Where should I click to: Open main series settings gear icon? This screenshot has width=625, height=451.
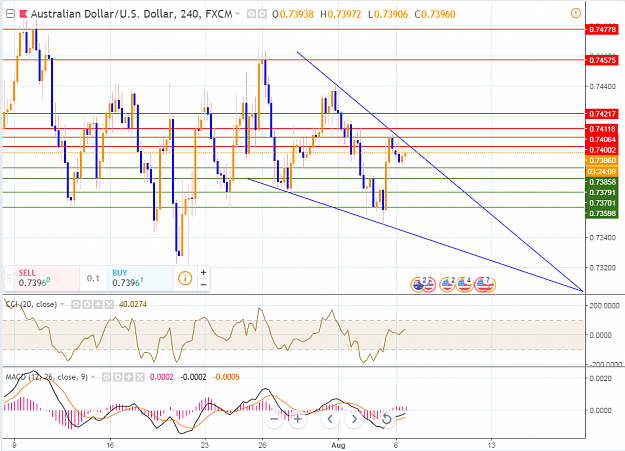262,14
